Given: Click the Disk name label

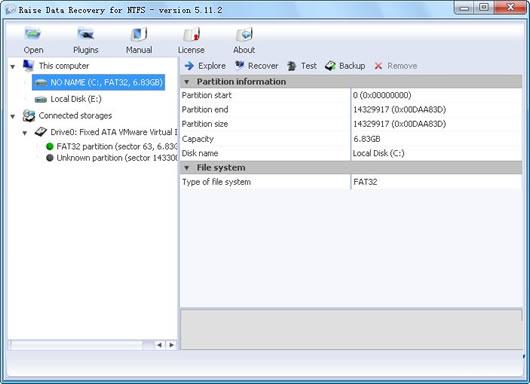Looking at the screenshot, I should tap(200, 153).
